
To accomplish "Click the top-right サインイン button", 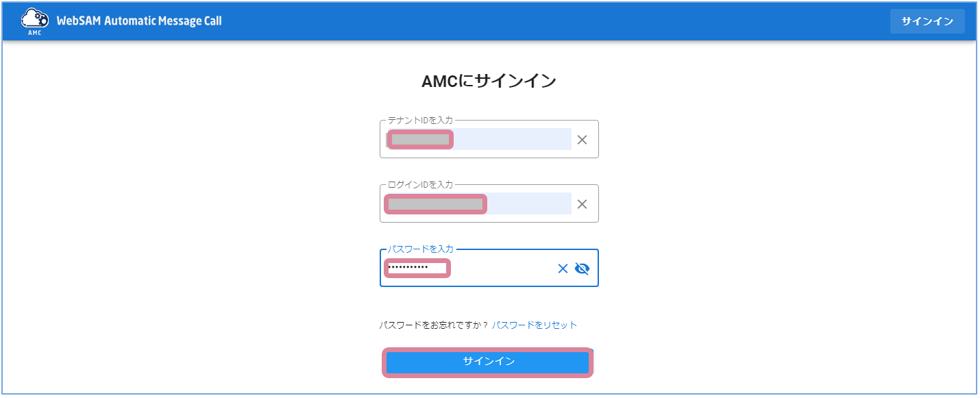I will click(x=927, y=21).
